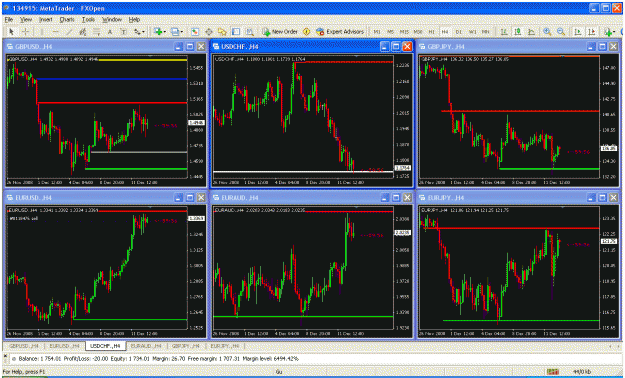This screenshot has width=625, height=378.
Task: Toggle chart shift icon
Action: tap(592, 32)
